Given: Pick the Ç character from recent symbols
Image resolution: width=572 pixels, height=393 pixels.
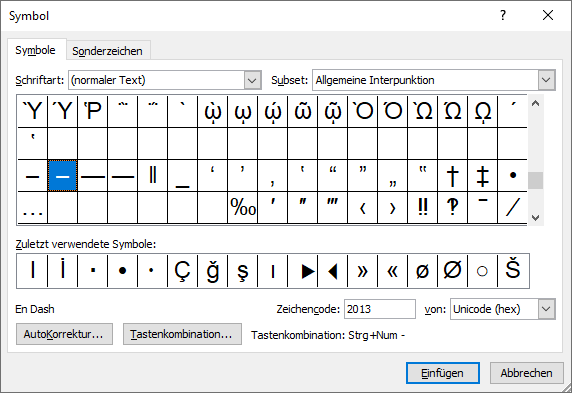Looking at the screenshot, I should click(182, 271).
